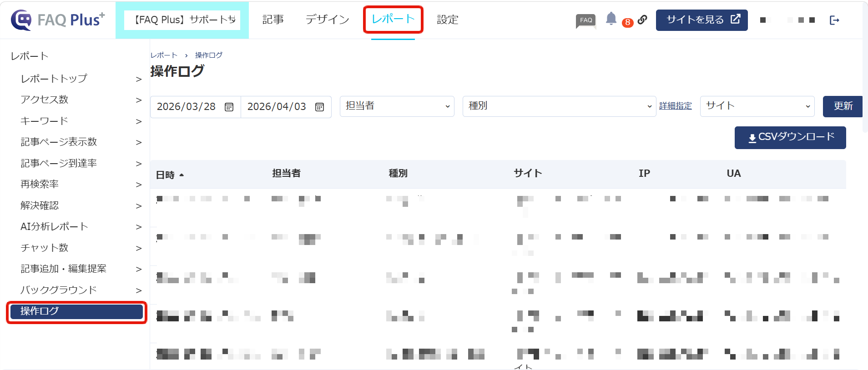Switch to the 記事 tab
This screenshot has height=370, width=868.
(x=273, y=20)
